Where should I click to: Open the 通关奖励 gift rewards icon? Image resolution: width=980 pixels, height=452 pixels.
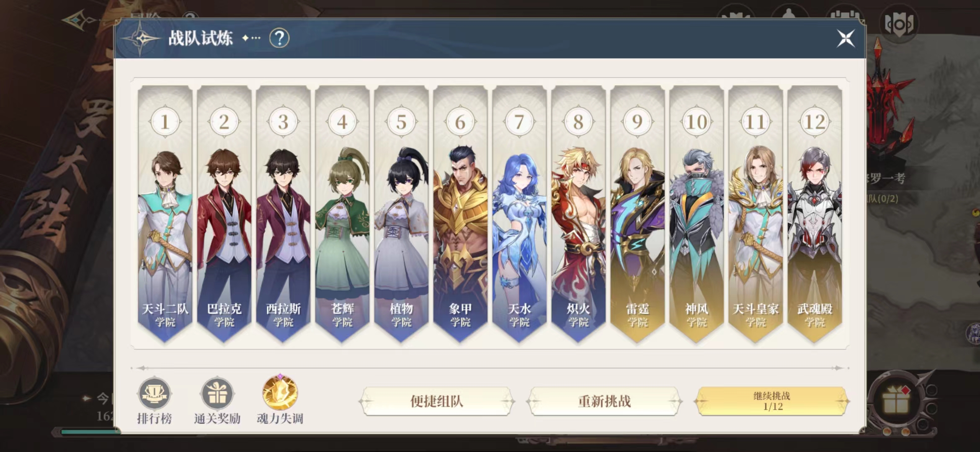coord(217,394)
